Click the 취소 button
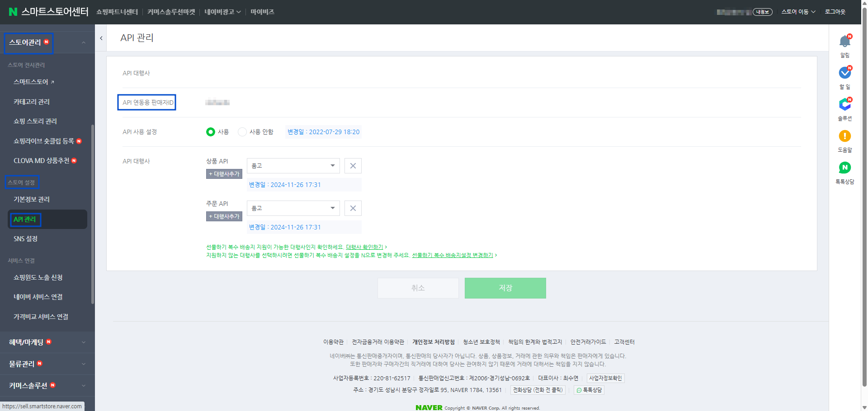This screenshot has width=868, height=411. pyautogui.click(x=418, y=288)
